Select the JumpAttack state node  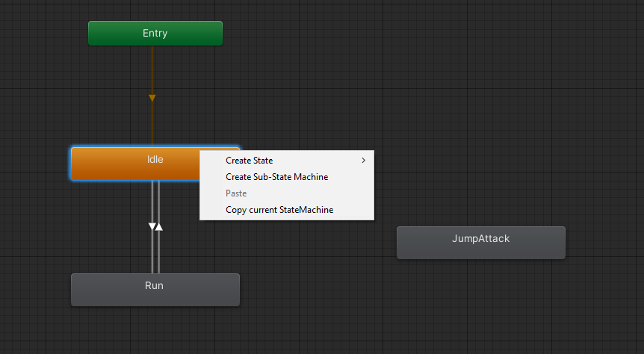point(481,243)
